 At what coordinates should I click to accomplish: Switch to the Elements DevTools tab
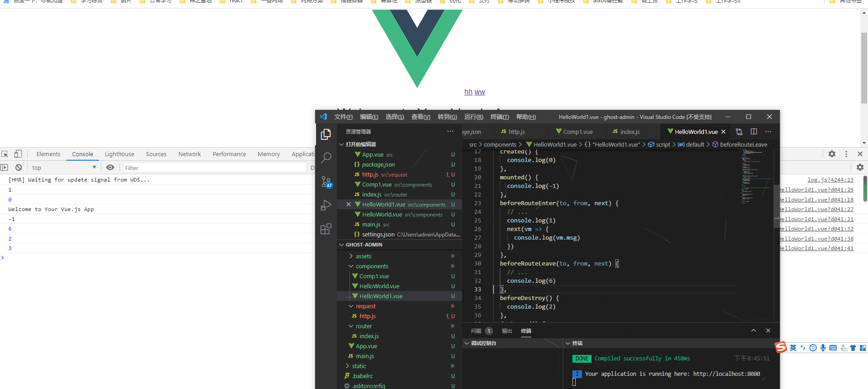pyautogui.click(x=49, y=154)
